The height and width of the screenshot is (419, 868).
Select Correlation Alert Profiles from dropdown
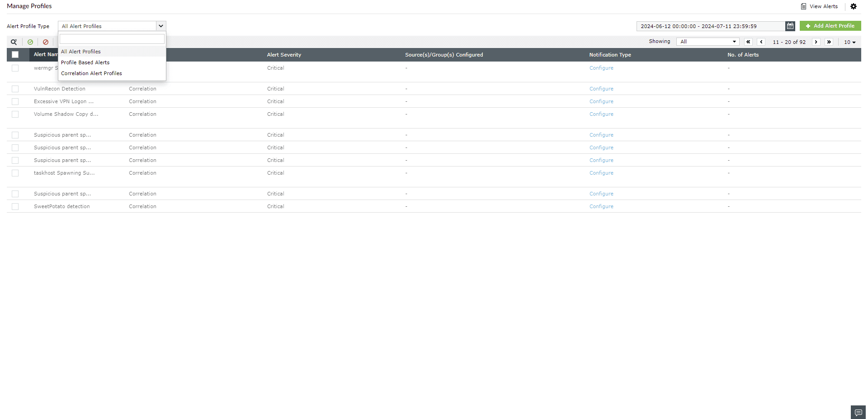point(91,73)
